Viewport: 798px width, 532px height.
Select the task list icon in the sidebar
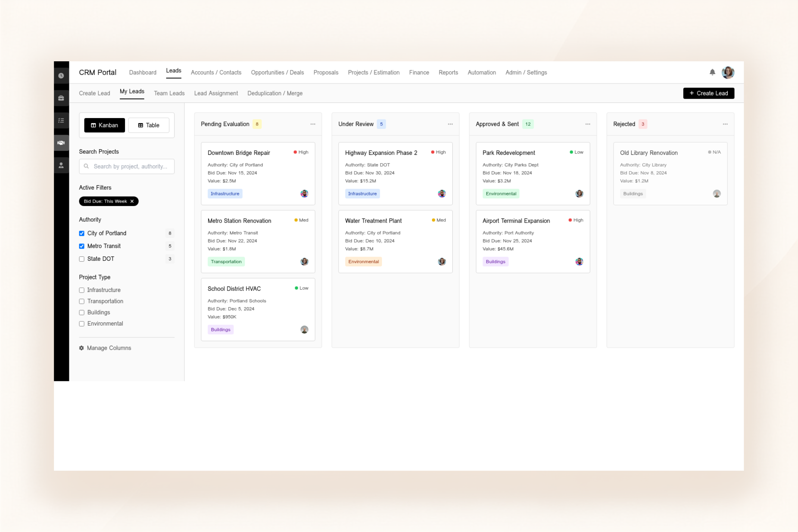61,120
